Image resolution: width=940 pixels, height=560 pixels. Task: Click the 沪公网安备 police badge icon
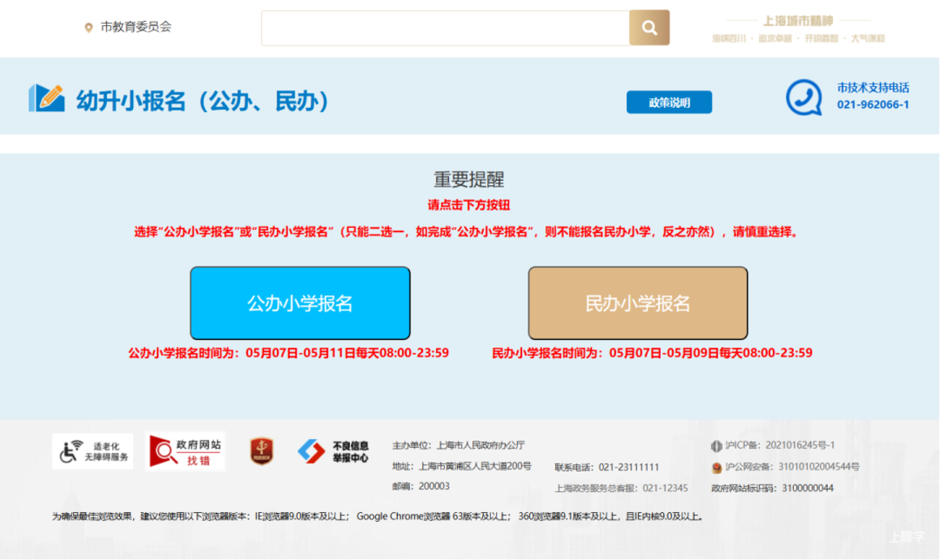717,467
